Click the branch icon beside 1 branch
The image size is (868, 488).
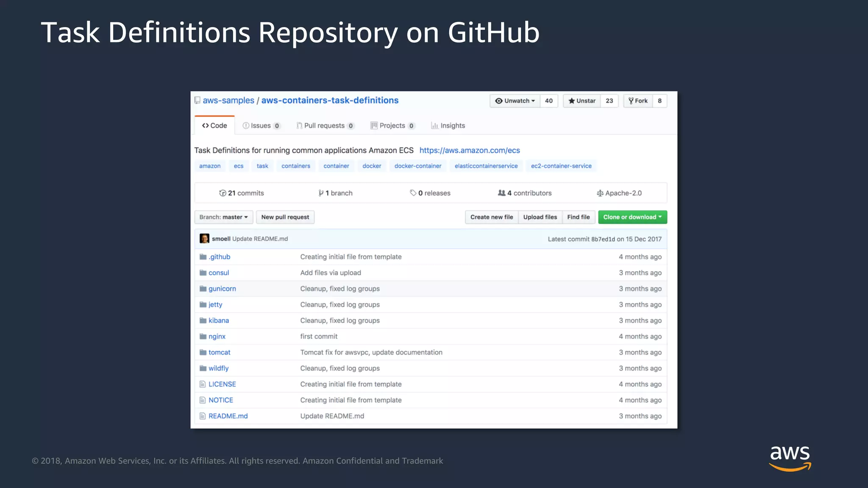[x=321, y=193]
